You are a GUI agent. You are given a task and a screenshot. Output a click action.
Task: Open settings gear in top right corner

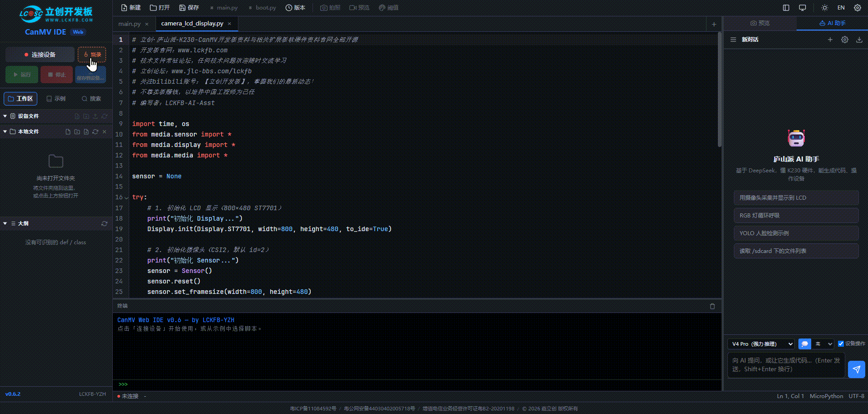tap(858, 8)
